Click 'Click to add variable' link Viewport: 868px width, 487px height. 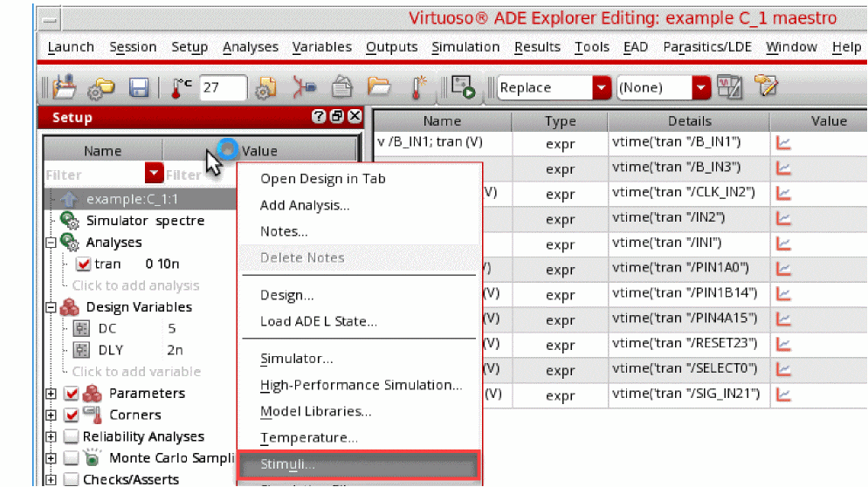136,372
